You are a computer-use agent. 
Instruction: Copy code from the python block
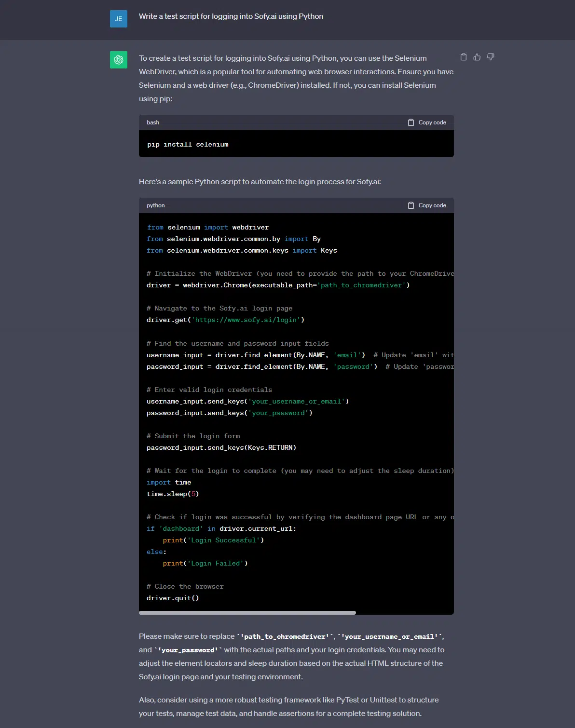click(427, 205)
